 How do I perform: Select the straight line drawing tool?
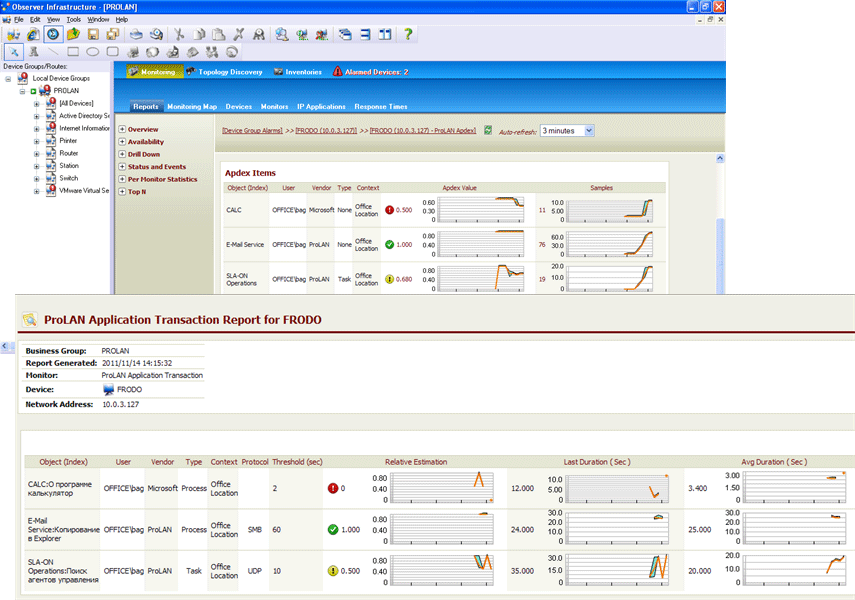[53, 52]
